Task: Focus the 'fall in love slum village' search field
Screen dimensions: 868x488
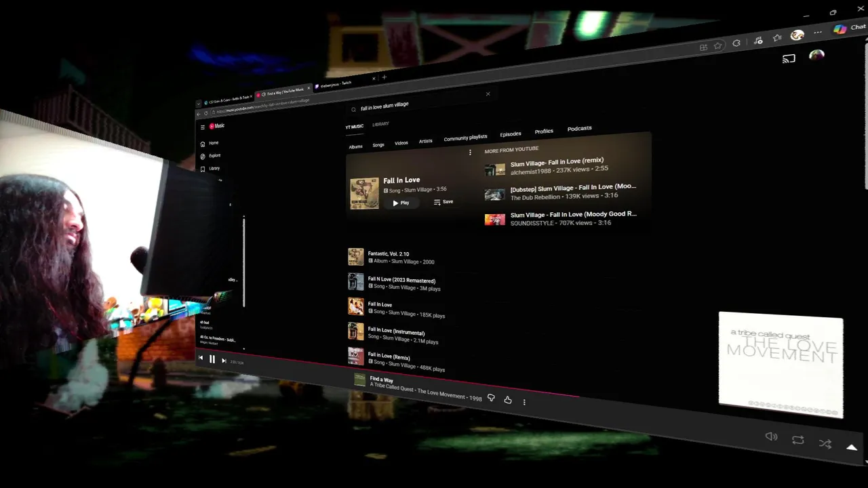Action: 420,102
